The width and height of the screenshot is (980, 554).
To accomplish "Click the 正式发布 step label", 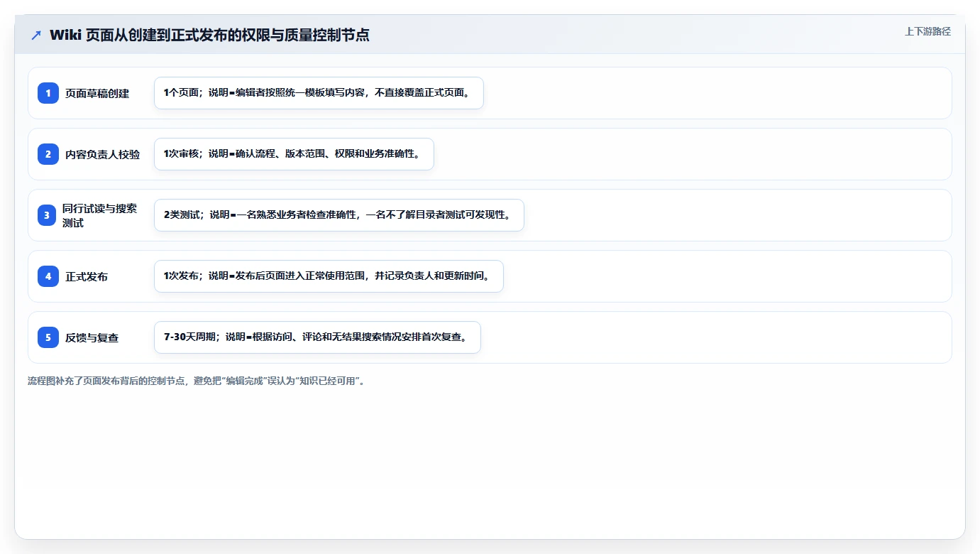I will (x=87, y=276).
